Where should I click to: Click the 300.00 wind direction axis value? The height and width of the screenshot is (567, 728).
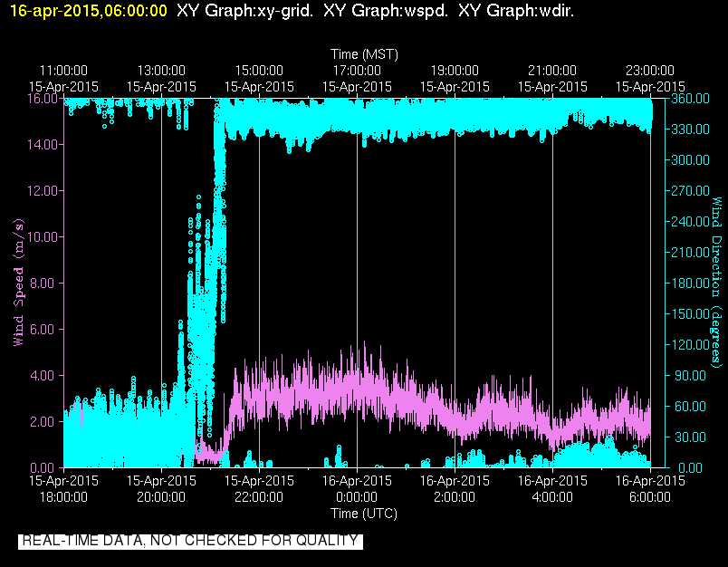point(690,160)
